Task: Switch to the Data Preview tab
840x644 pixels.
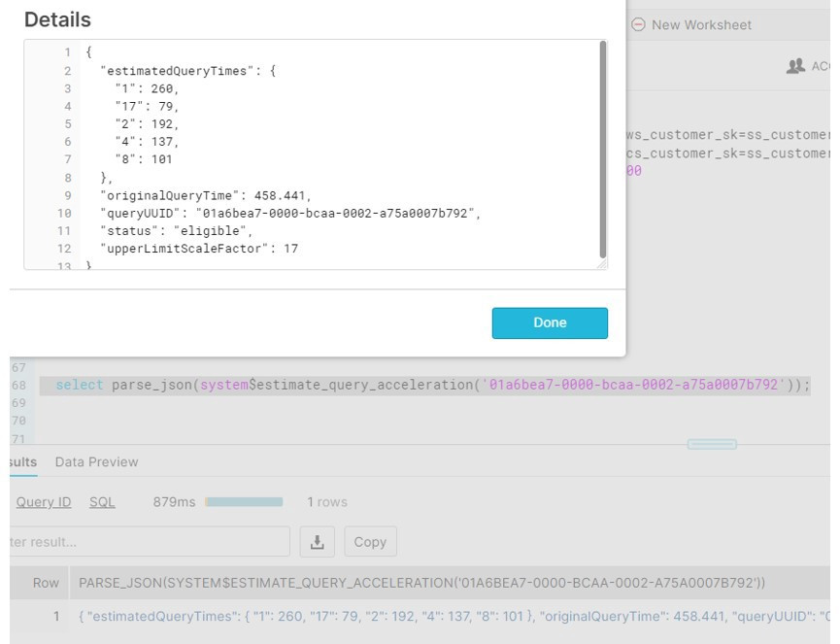Action: click(96, 461)
